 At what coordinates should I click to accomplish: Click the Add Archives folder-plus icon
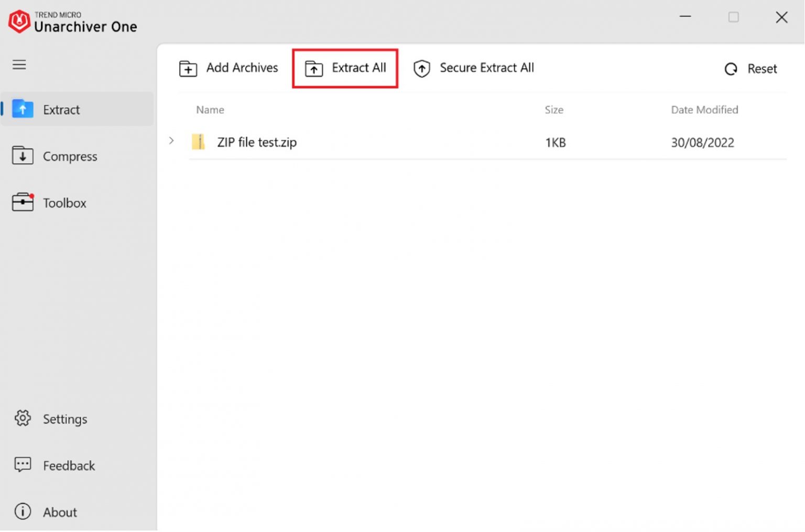tap(188, 69)
